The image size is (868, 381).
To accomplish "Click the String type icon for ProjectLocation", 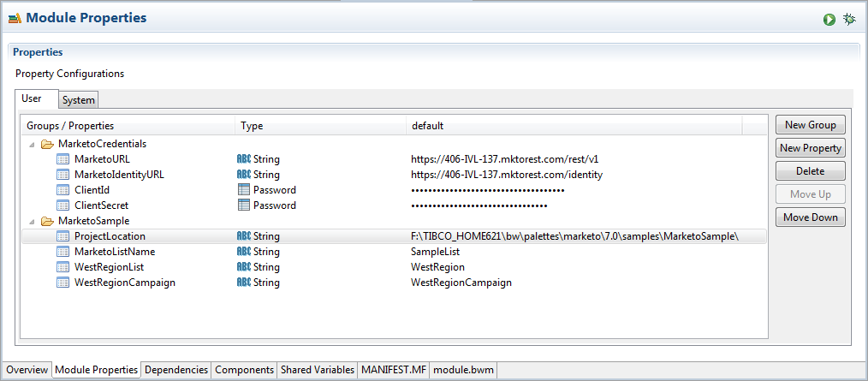I will click(244, 236).
